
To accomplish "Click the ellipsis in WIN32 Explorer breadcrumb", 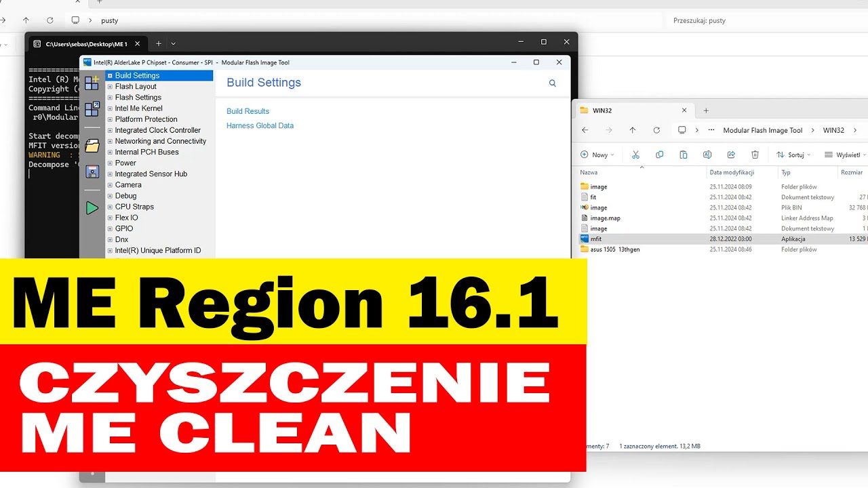I will pos(711,130).
